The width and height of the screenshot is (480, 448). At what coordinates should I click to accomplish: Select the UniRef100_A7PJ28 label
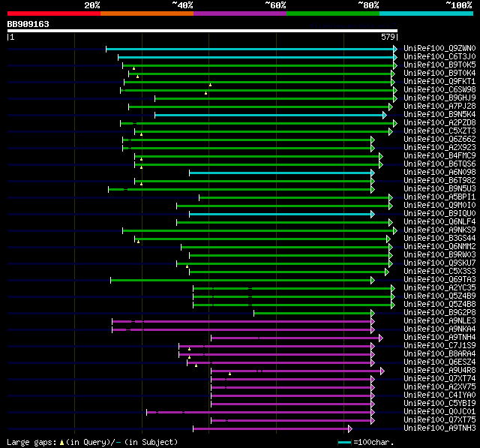coord(439,107)
